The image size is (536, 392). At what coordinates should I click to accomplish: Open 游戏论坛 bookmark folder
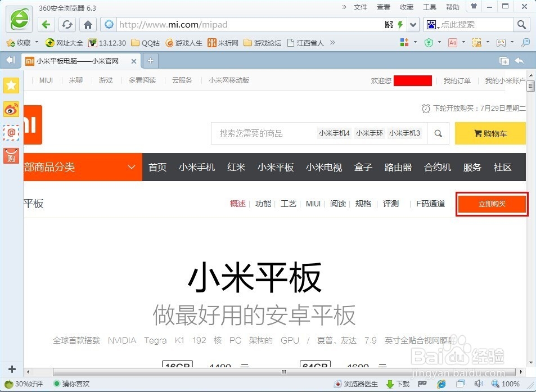coord(262,43)
